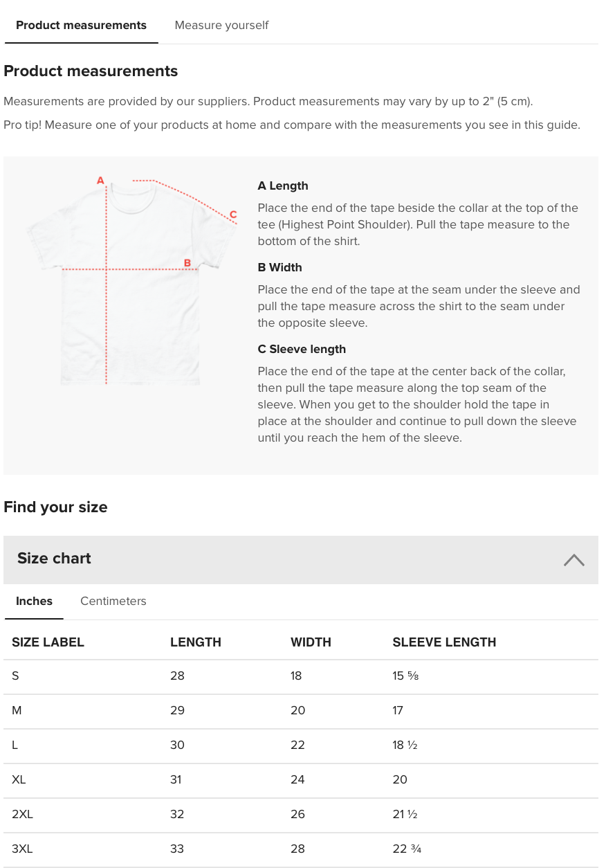The height and width of the screenshot is (868, 606).
Task: Select the Product measurements tab
Action: point(81,26)
